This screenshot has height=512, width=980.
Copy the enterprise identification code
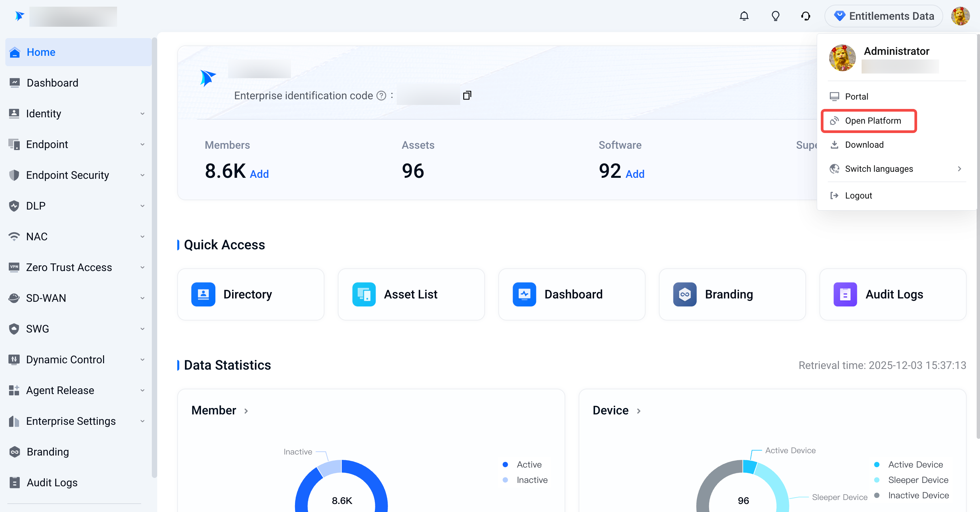click(467, 95)
